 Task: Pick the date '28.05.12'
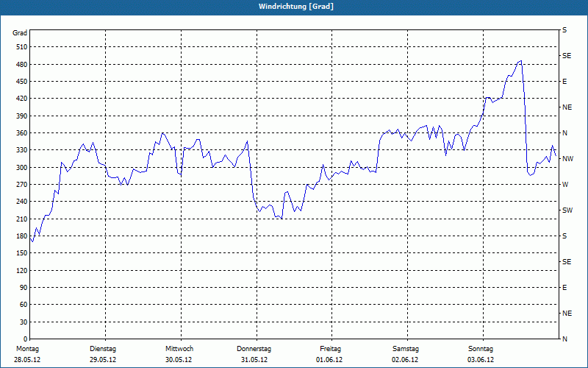pyautogui.click(x=27, y=360)
